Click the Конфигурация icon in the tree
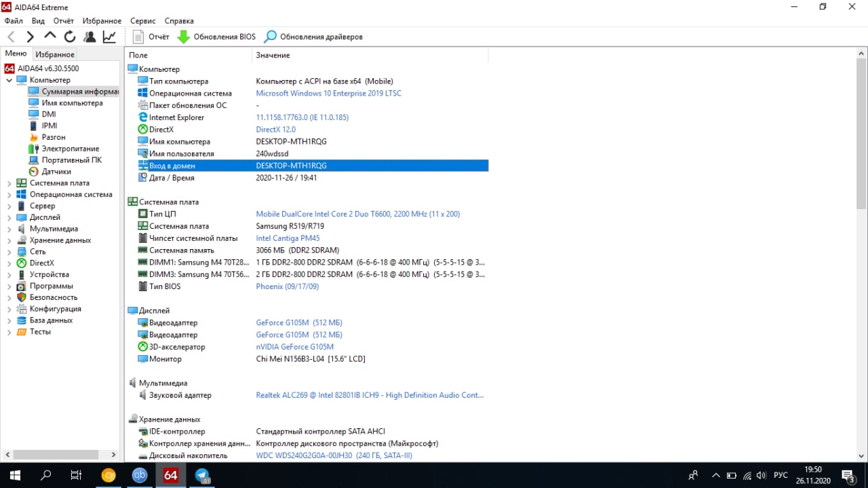This screenshot has height=488, width=868. click(x=22, y=309)
